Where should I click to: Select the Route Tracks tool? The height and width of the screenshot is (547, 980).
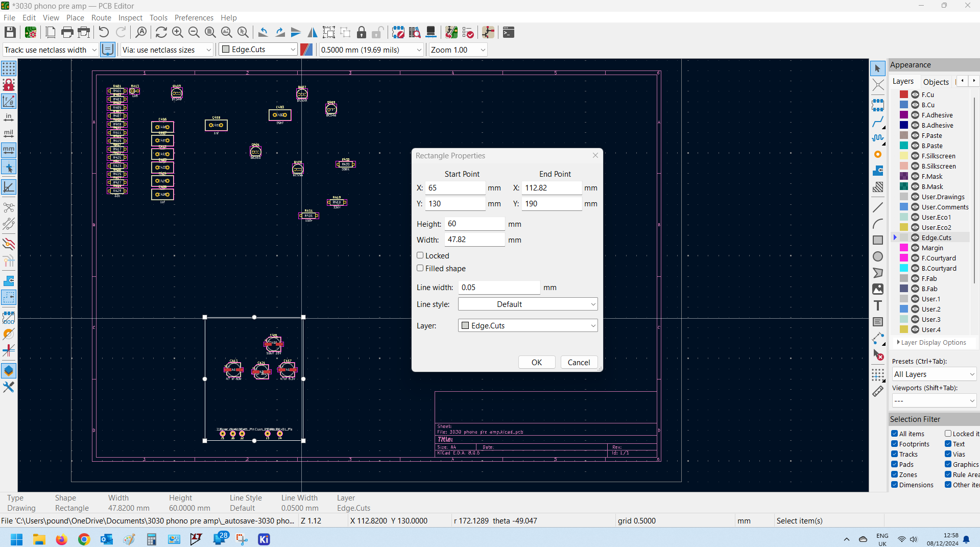click(878, 122)
